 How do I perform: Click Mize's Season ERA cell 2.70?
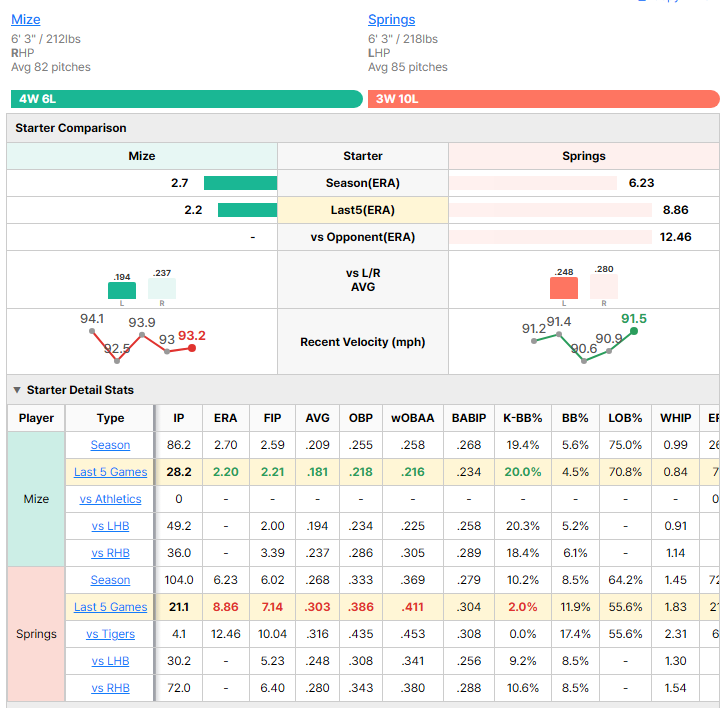pos(225,445)
